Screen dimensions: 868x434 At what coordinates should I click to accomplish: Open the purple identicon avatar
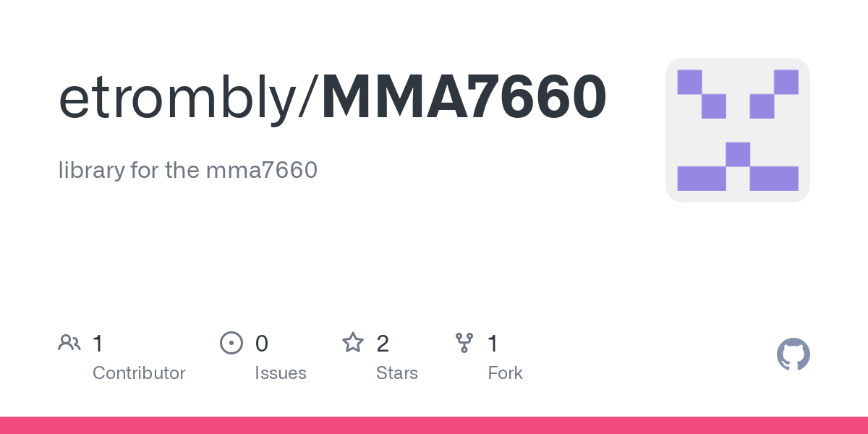(x=737, y=130)
